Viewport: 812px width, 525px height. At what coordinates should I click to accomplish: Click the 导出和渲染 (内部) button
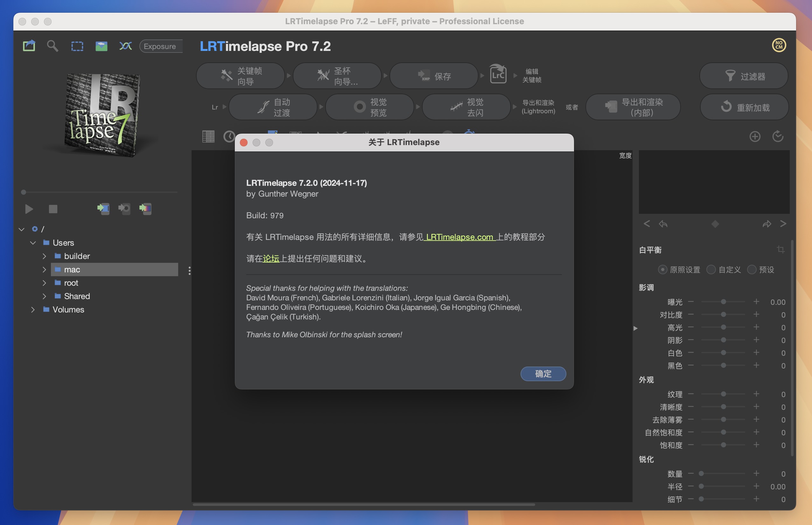[x=633, y=107]
